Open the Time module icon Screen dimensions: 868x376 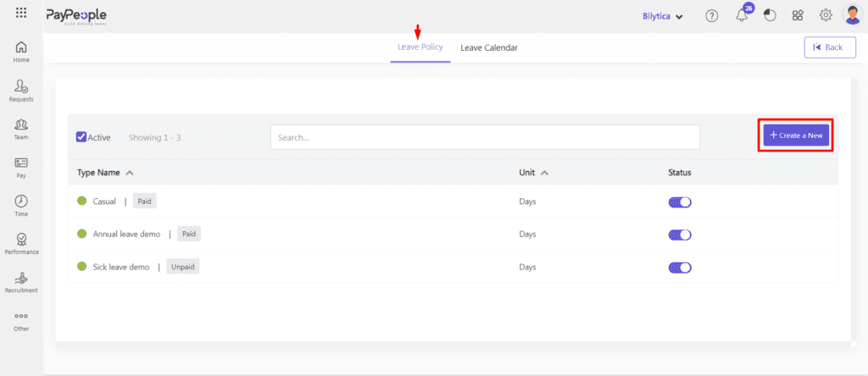[21, 202]
